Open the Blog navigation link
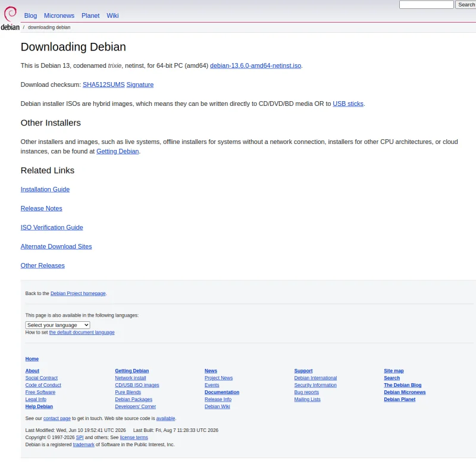 pyautogui.click(x=30, y=15)
